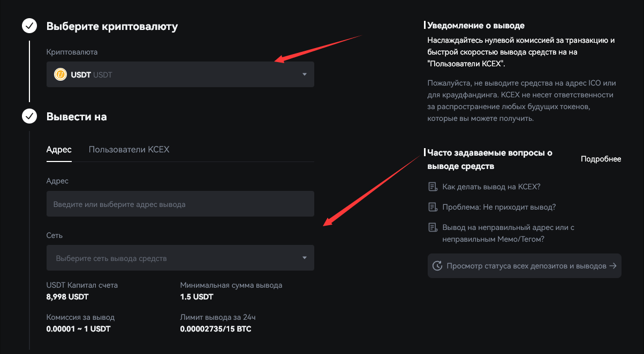Screen dimensions: 644x354
Task: Click document icon next to Как делать вывод
Action: 433,187
